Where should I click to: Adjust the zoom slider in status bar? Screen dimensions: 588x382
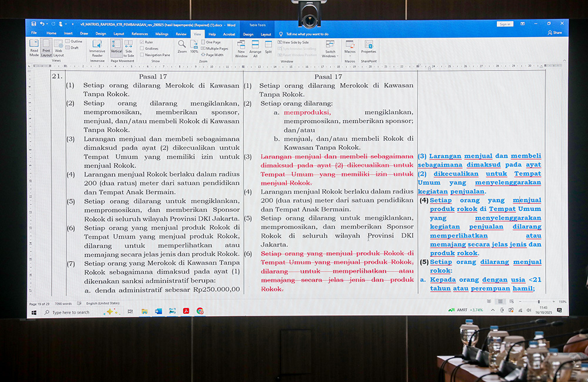[x=537, y=301]
